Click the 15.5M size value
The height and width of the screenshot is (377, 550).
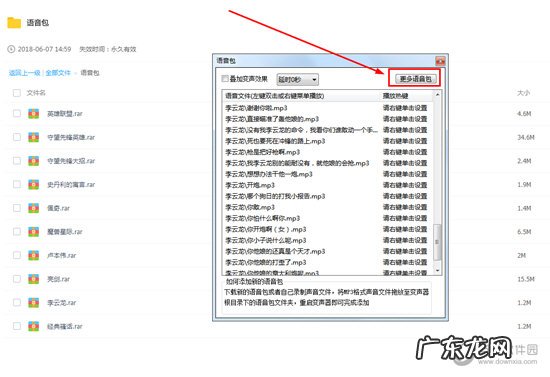[x=526, y=279]
